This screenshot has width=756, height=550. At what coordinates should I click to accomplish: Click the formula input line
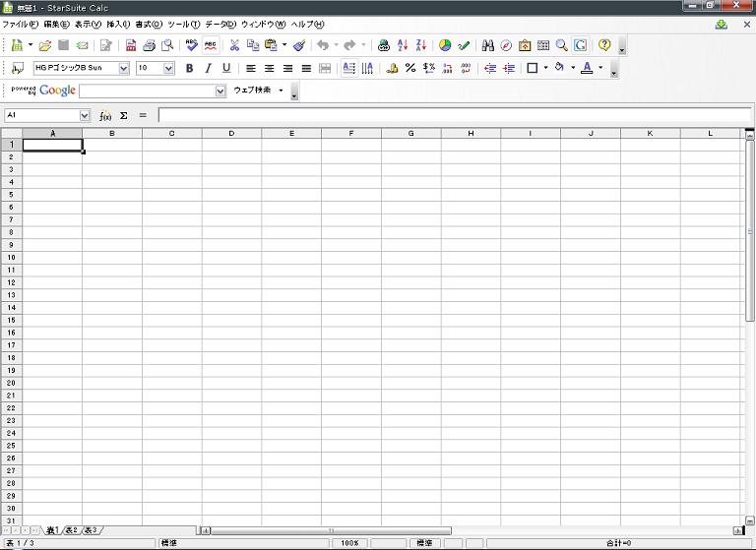[453, 116]
